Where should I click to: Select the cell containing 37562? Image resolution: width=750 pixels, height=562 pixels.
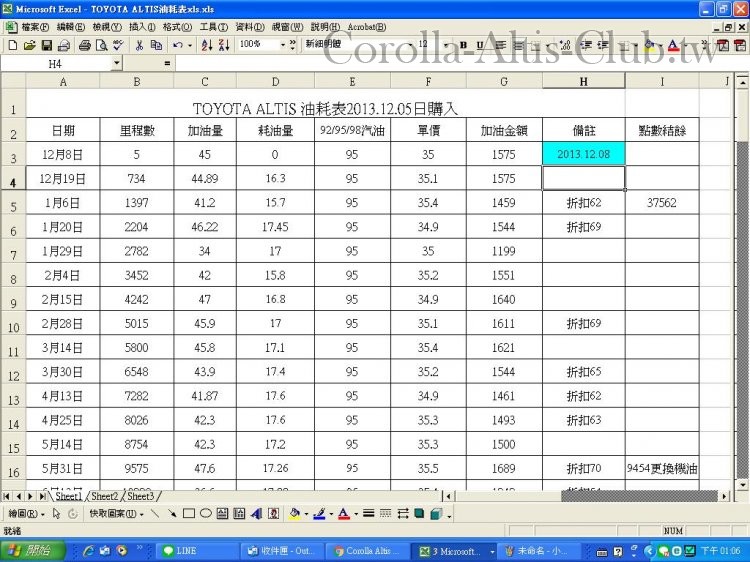click(x=662, y=202)
